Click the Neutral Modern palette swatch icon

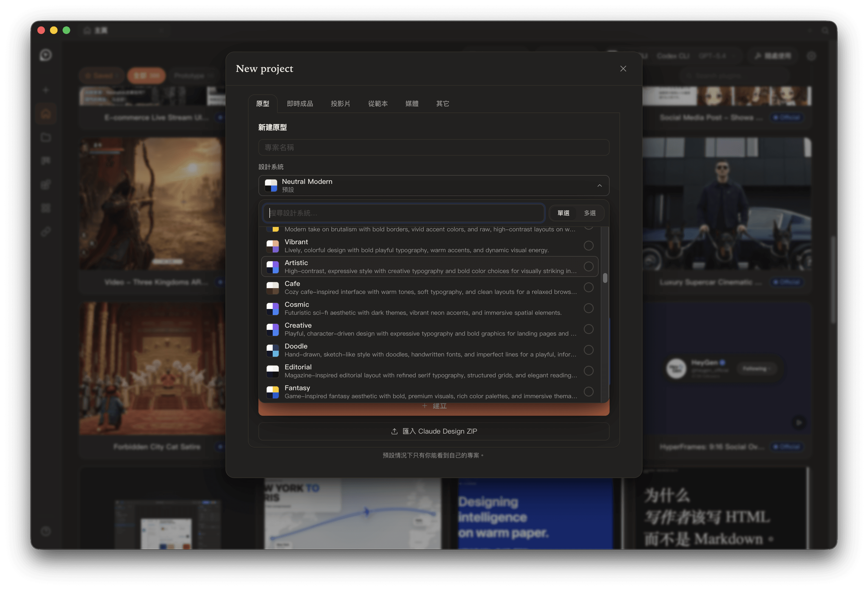click(x=271, y=185)
